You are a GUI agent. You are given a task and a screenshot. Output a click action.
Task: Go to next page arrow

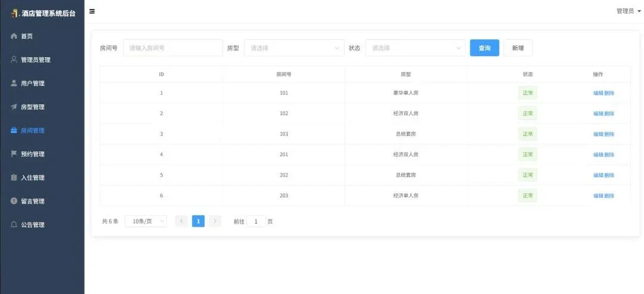(215, 221)
